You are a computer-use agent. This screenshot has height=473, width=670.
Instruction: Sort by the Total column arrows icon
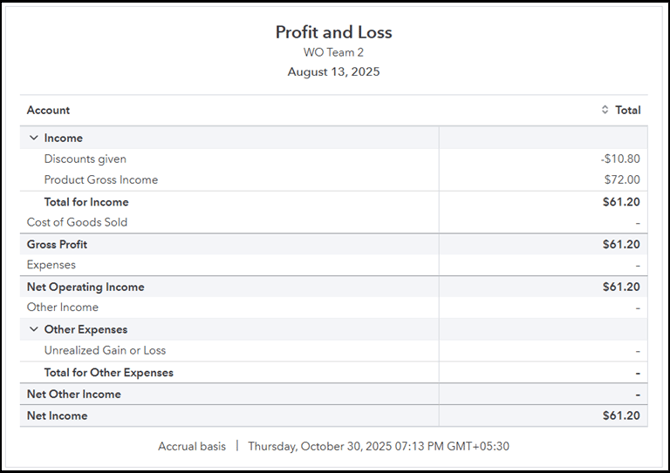point(605,110)
